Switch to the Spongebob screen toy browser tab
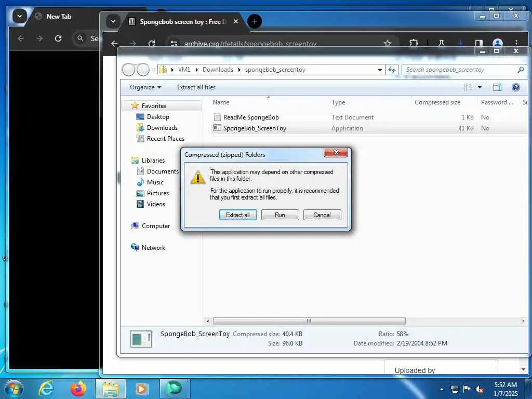 (x=181, y=22)
